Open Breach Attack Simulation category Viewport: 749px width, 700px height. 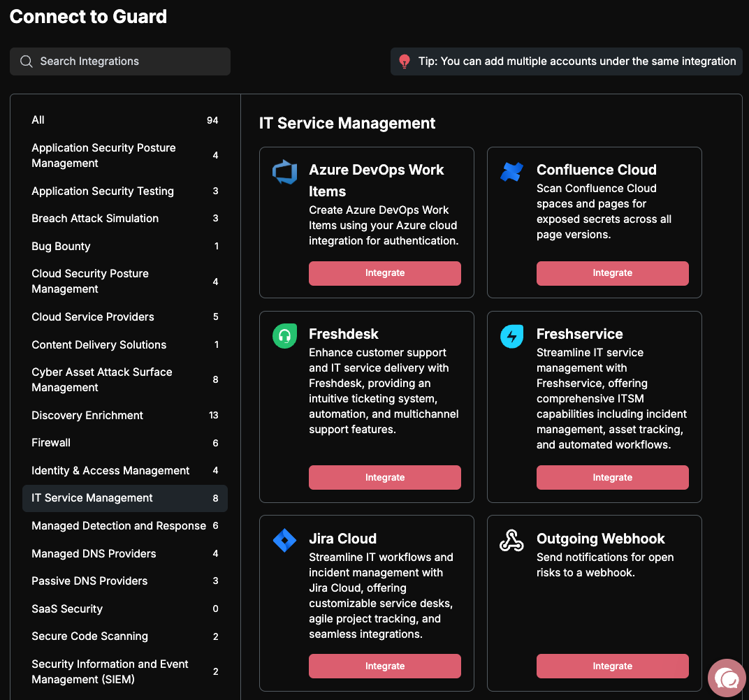[124, 218]
